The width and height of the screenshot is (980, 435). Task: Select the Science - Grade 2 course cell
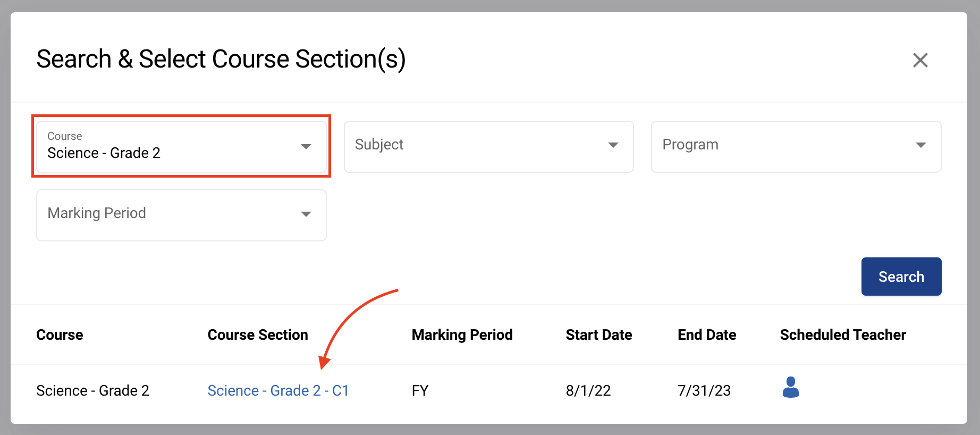click(x=92, y=390)
